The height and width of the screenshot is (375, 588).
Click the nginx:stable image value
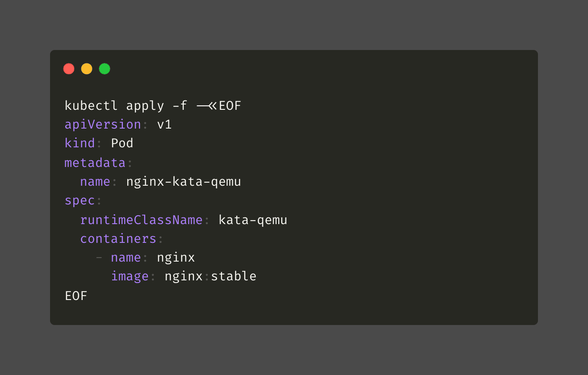click(x=210, y=276)
